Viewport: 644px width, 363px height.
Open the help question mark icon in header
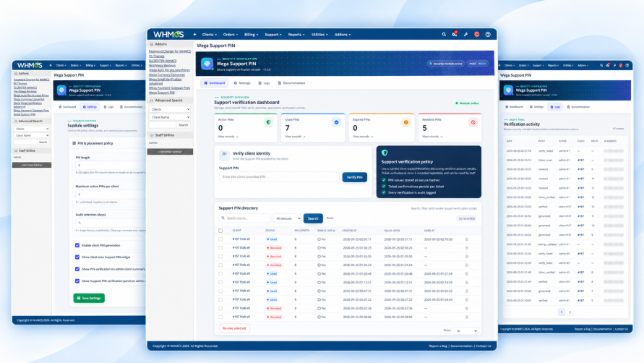pyautogui.click(x=488, y=35)
